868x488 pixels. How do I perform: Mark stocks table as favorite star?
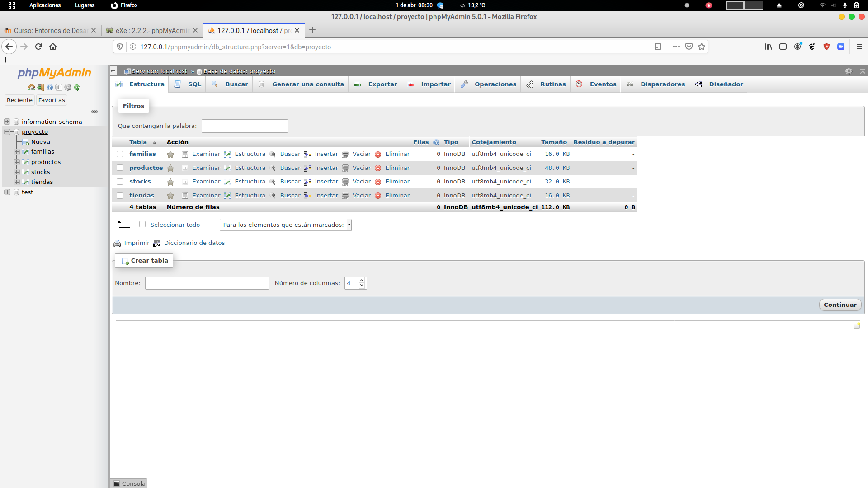coord(170,182)
